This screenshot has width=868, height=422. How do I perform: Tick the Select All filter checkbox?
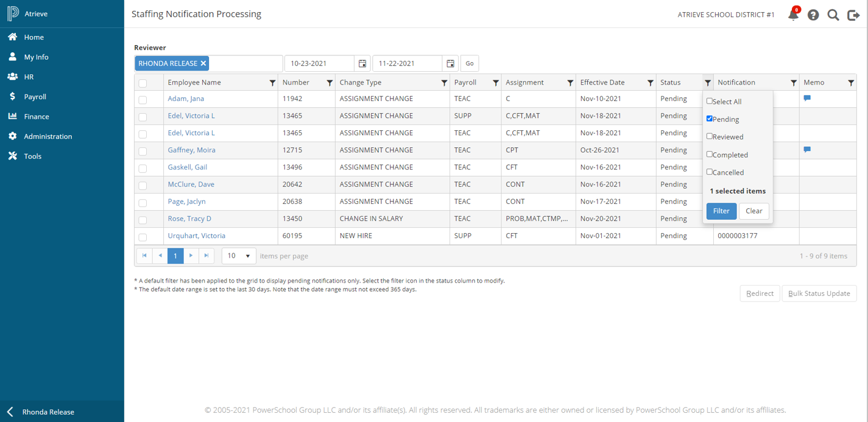coord(710,101)
